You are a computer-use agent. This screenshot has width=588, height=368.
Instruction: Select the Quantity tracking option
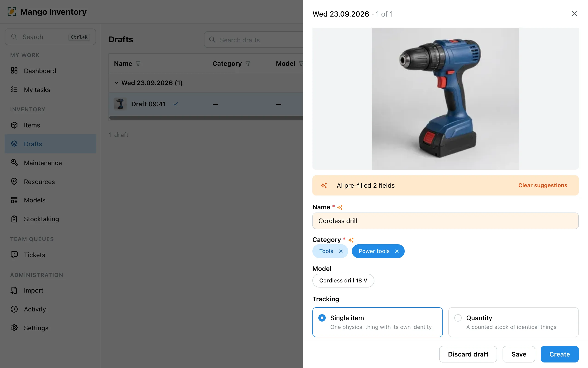click(513, 322)
